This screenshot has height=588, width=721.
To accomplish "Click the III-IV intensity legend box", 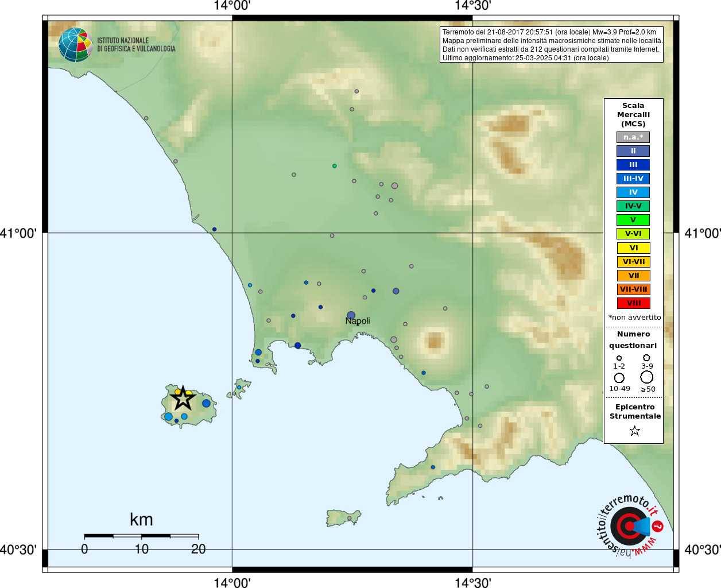I will click(x=633, y=179).
